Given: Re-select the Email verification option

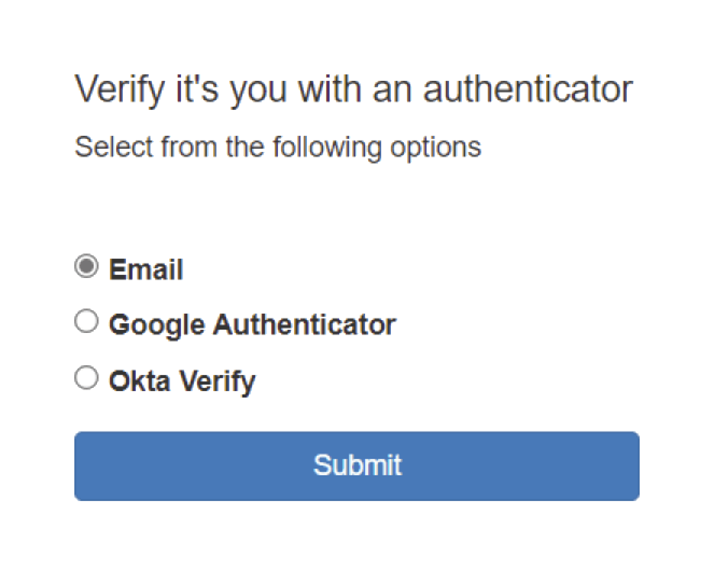Looking at the screenshot, I should tap(86, 265).
